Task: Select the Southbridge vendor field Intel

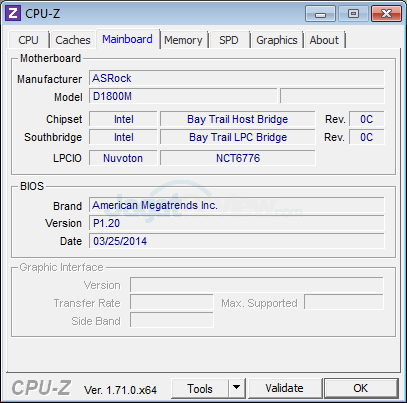Action: pyautogui.click(x=123, y=137)
